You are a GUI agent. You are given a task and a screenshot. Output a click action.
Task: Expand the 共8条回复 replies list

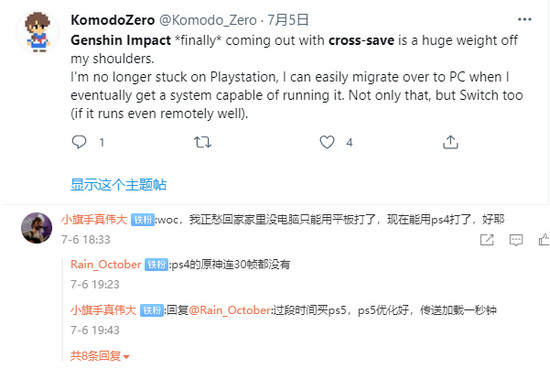(x=100, y=356)
